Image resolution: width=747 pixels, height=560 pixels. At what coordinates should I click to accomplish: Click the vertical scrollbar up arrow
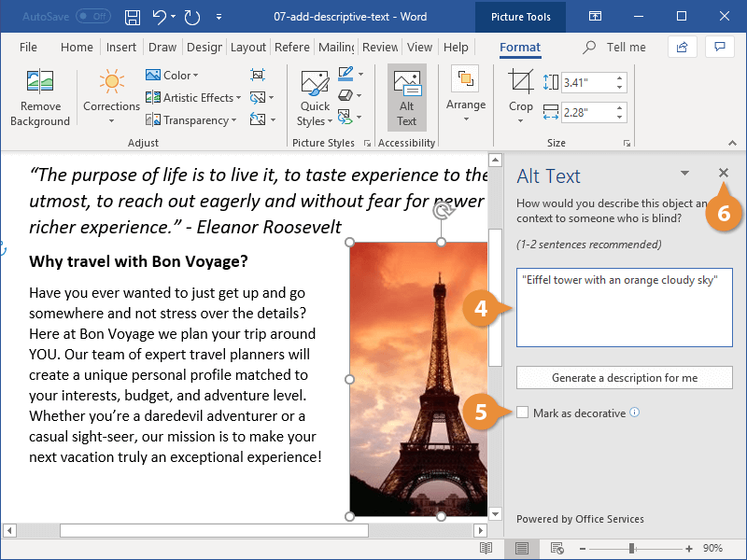tap(496, 160)
